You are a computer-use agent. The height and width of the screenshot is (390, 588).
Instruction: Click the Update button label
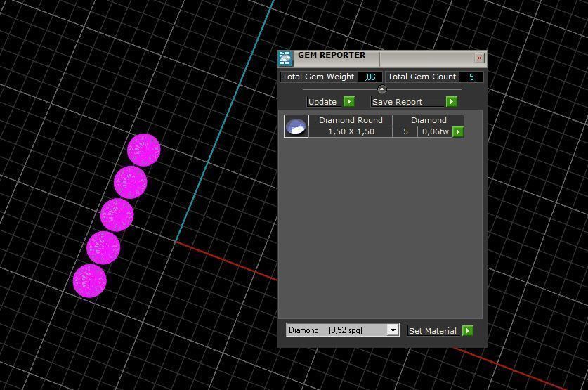point(324,102)
